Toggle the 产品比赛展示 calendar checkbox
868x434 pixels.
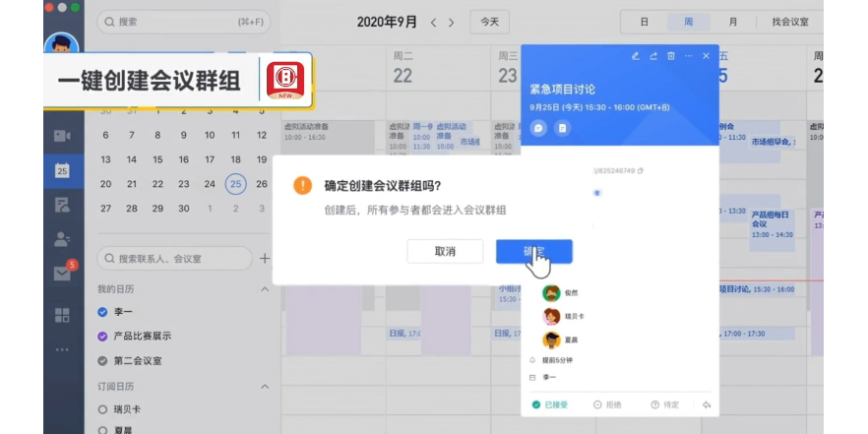[102, 336]
